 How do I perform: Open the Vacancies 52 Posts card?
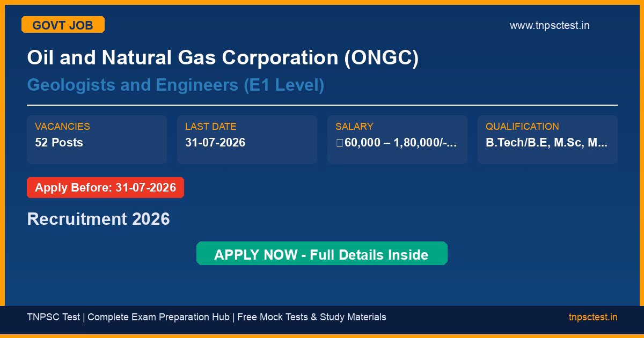click(97, 139)
